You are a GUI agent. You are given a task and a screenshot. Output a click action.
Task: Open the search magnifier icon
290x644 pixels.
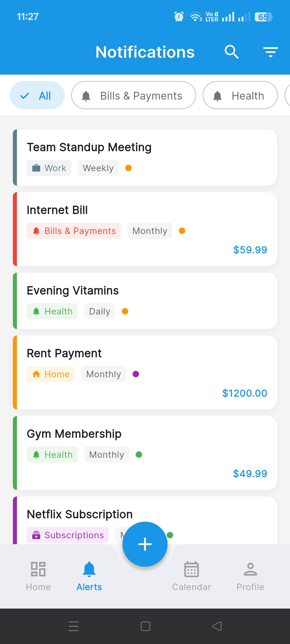point(231,52)
